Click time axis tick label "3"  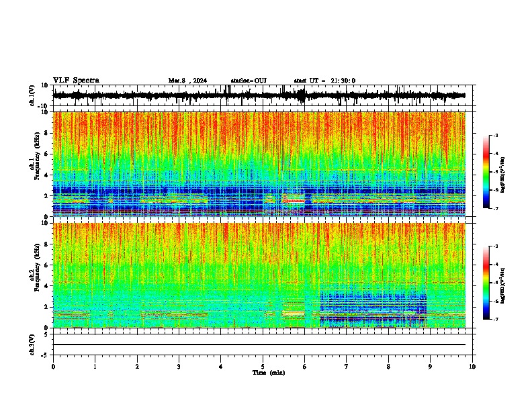pyautogui.click(x=179, y=367)
